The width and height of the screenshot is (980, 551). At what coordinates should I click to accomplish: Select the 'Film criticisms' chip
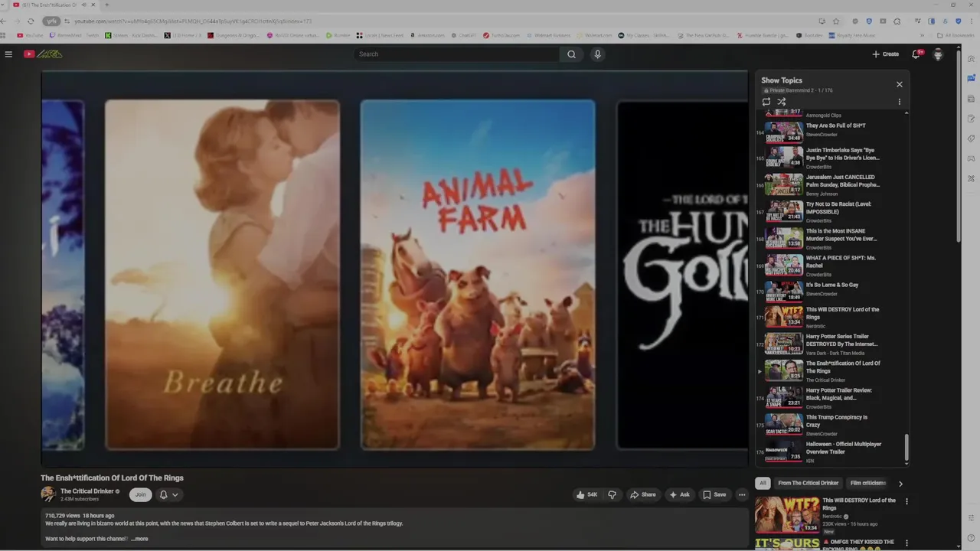pyautogui.click(x=868, y=483)
